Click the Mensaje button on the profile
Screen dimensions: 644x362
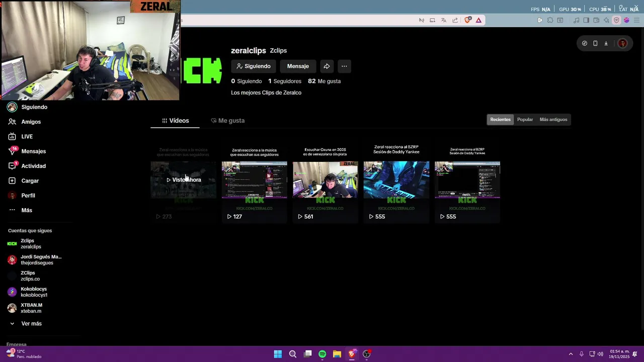[298, 66]
